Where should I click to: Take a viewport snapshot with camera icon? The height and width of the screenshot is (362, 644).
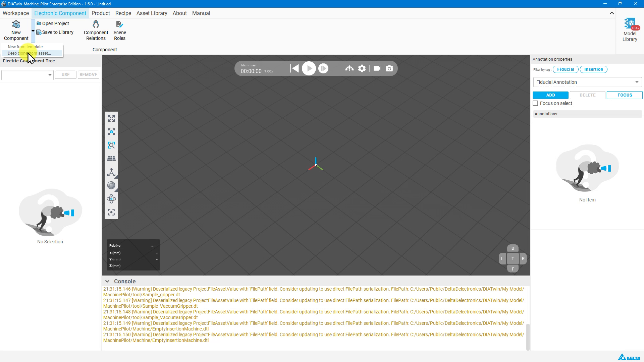(389, 68)
